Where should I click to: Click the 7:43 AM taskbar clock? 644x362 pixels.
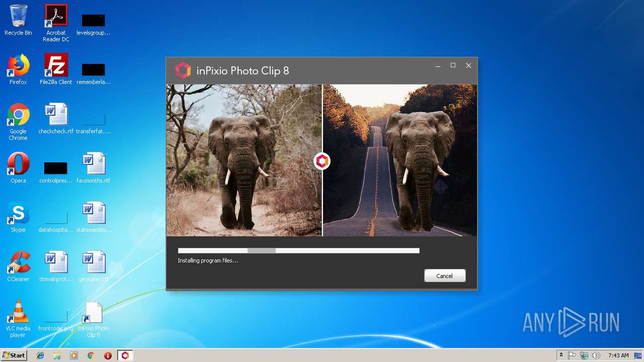[x=618, y=355]
